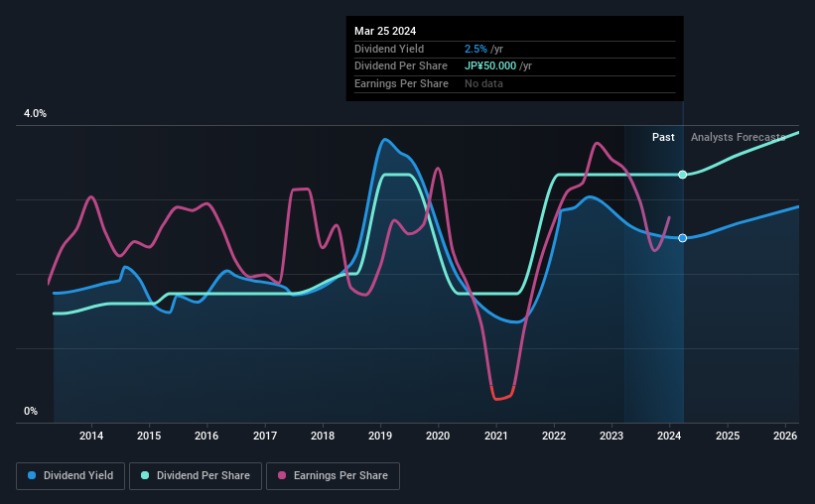The image size is (815, 504).
Task: Click the 2023 x-axis label
Action: point(611,436)
